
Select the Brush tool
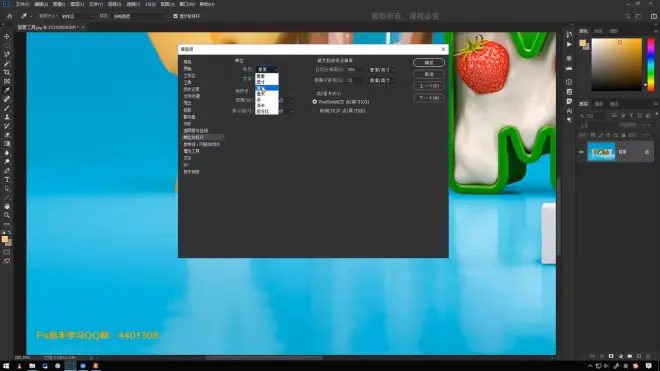7,108
